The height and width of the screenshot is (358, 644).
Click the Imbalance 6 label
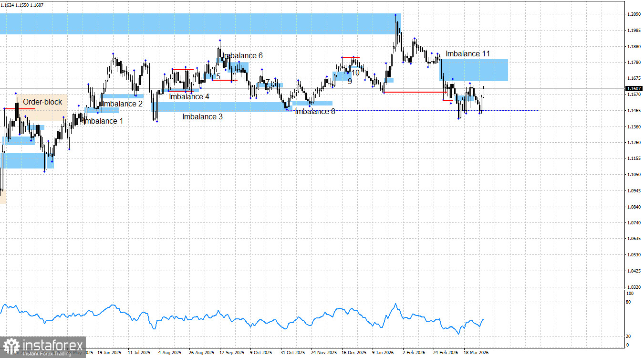242,55
